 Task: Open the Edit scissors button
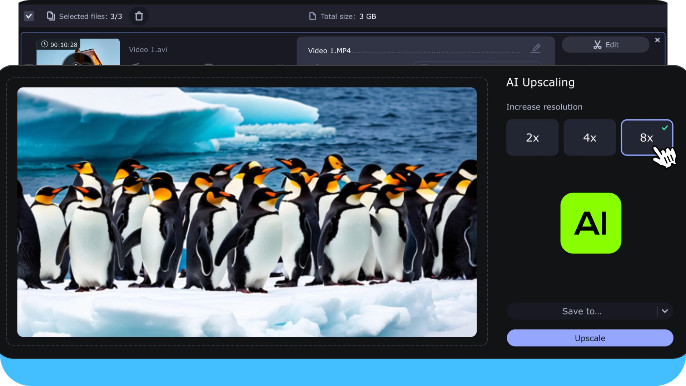click(605, 45)
